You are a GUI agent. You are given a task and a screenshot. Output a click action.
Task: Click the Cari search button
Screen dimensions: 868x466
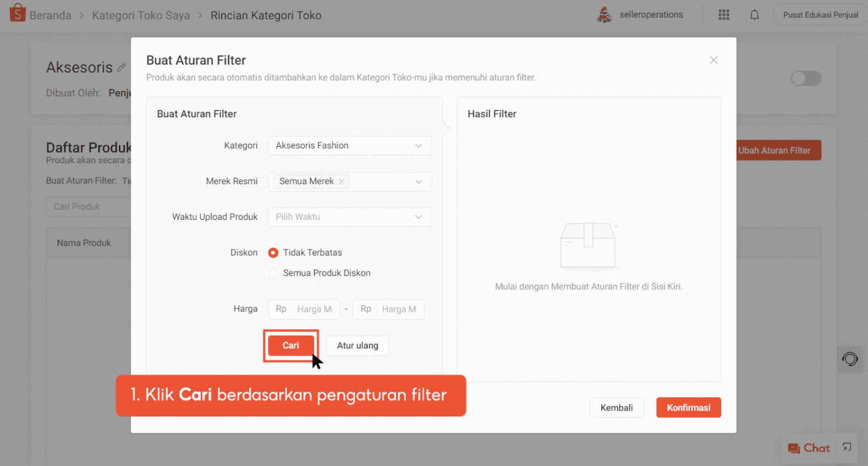291,345
